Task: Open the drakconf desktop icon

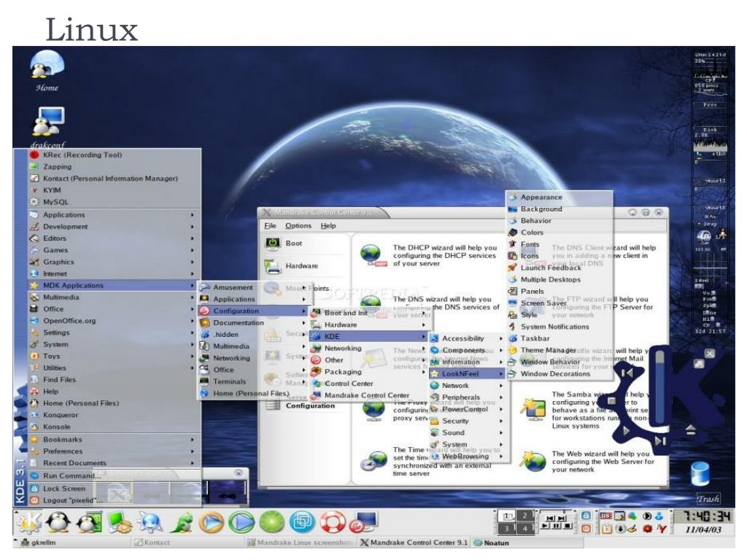Action: pyautogui.click(x=47, y=121)
